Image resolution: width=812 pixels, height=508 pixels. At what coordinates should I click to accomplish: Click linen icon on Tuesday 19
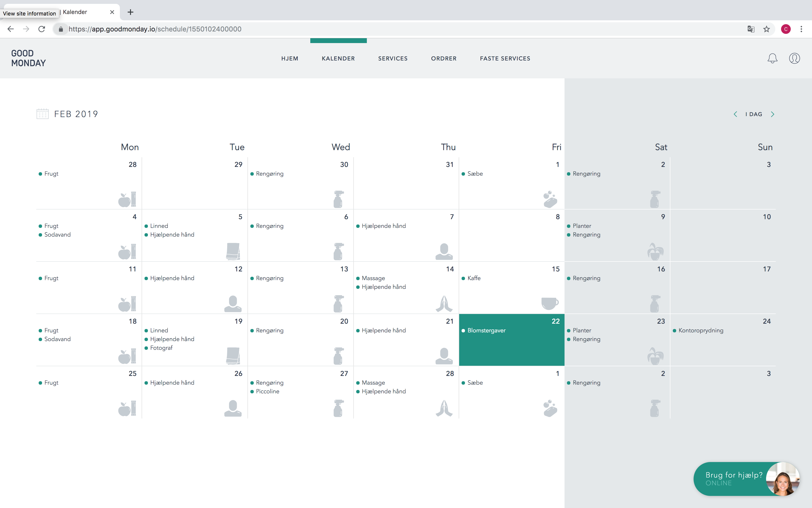pos(233,356)
